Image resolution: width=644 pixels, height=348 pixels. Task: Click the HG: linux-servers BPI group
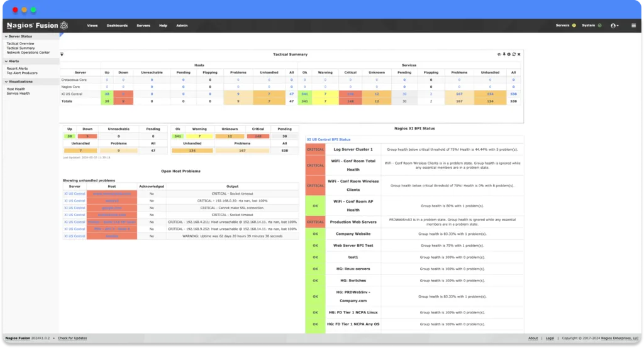[353, 269]
